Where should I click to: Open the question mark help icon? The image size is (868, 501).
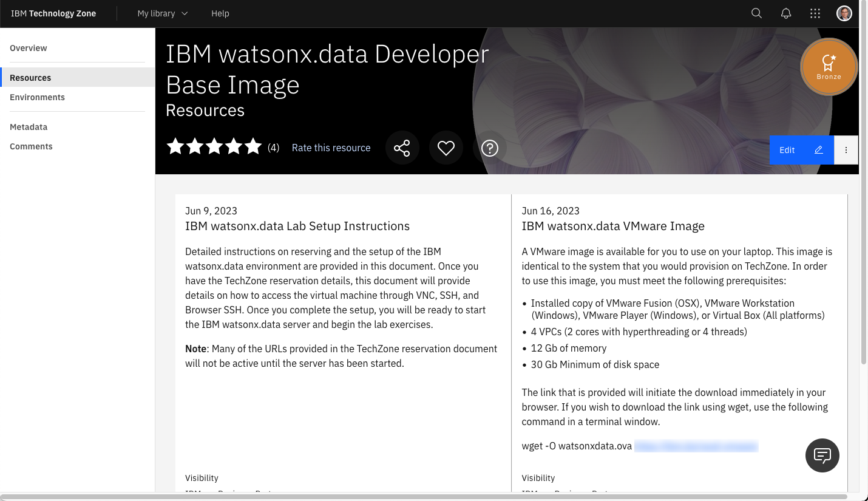coord(490,148)
